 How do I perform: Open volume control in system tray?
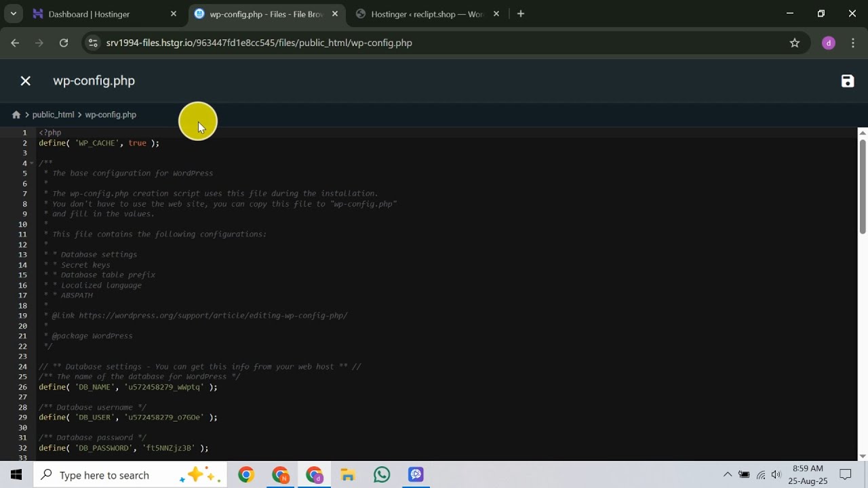click(776, 475)
